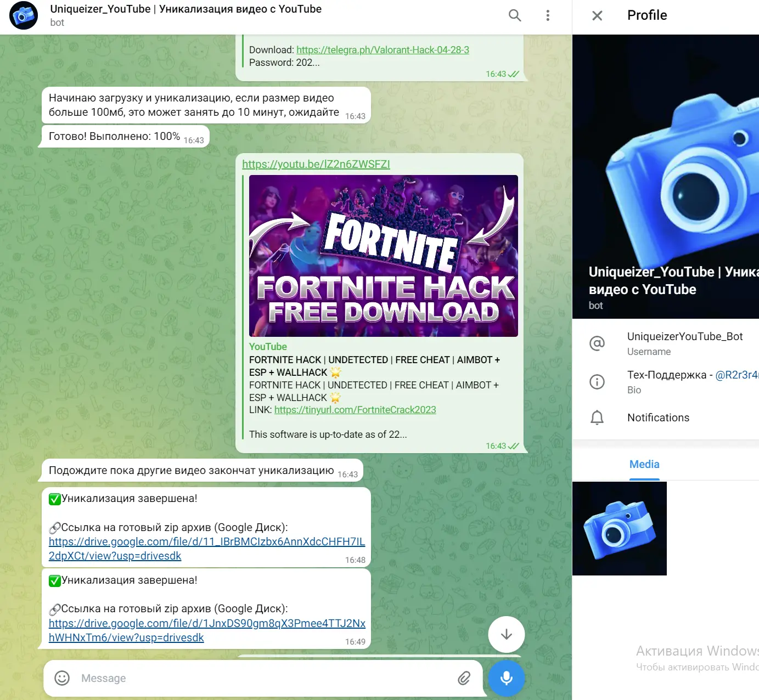Open the chat search magnifier icon
Viewport: 759px width, 700px height.
(x=515, y=15)
